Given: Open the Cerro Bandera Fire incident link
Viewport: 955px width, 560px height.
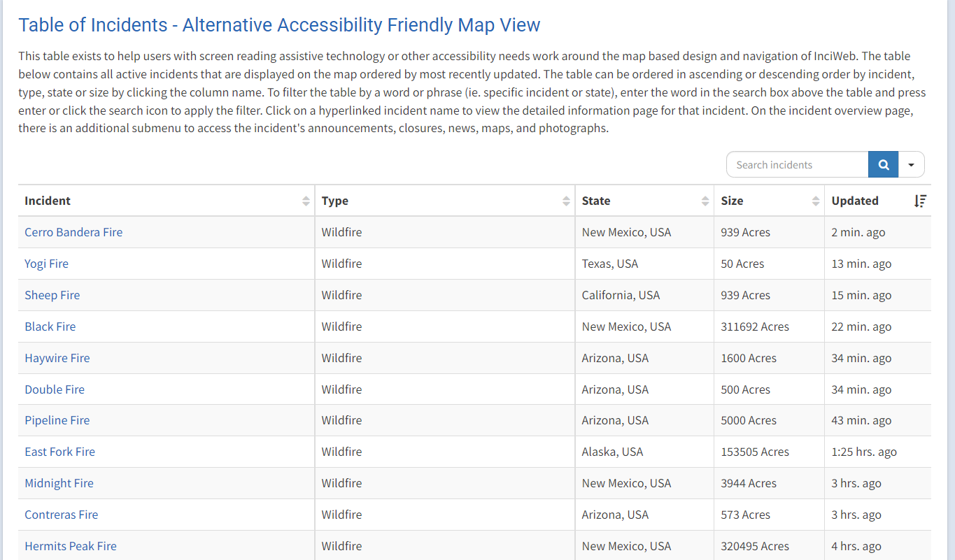Looking at the screenshot, I should (73, 232).
